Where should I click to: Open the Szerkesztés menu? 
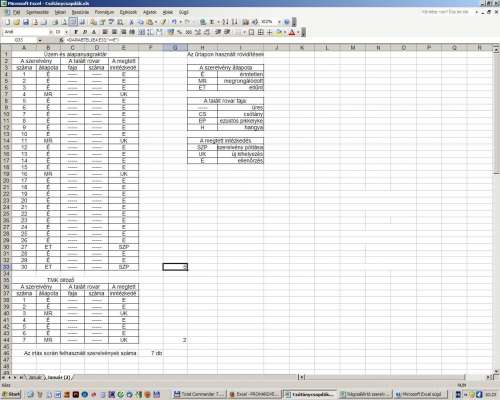coord(37,12)
